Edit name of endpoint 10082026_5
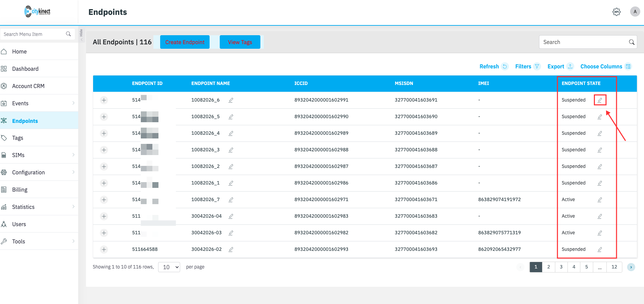This screenshot has height=304, width=644. coord(231,117)
